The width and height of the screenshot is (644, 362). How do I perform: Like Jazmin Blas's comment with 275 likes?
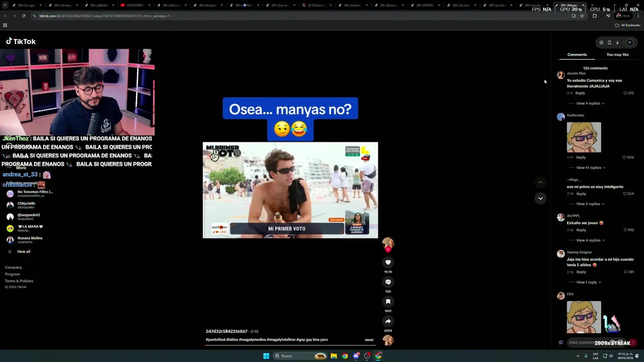(625, 93)
